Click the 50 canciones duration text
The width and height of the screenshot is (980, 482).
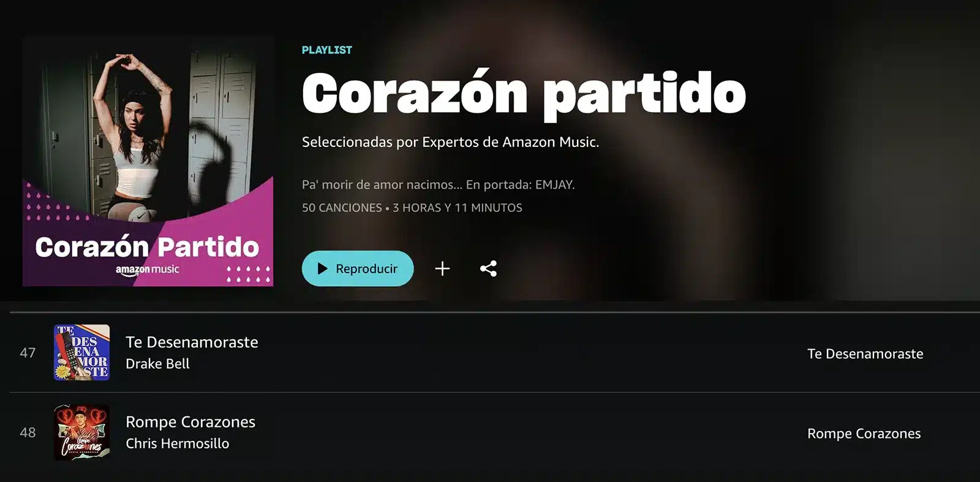point(412,208)
